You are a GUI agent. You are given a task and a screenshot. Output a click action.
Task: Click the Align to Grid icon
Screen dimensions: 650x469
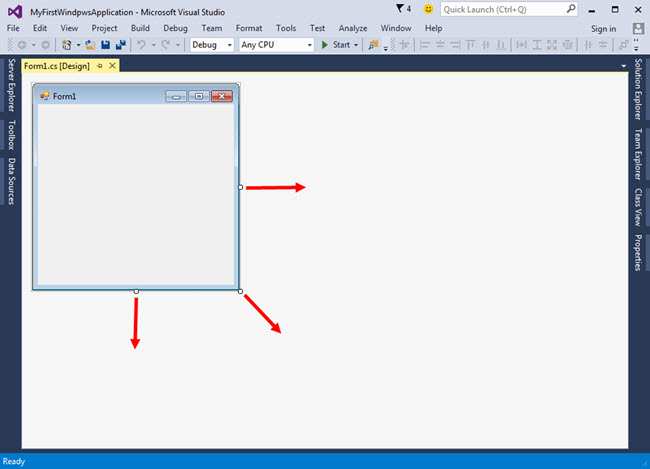point(404,45)
